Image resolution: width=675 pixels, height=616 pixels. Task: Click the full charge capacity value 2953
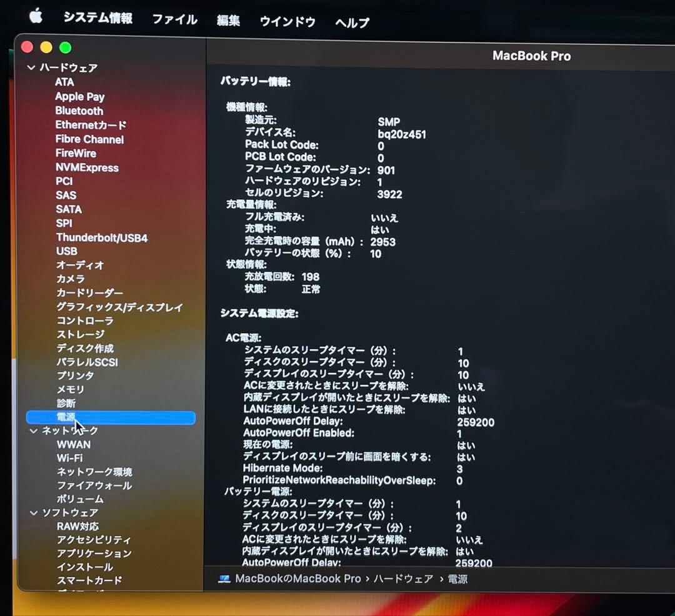382,242
